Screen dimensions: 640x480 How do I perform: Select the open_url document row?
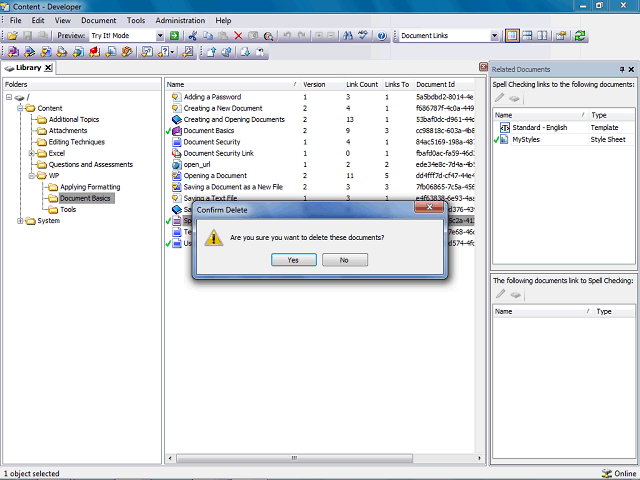(320, 164)
